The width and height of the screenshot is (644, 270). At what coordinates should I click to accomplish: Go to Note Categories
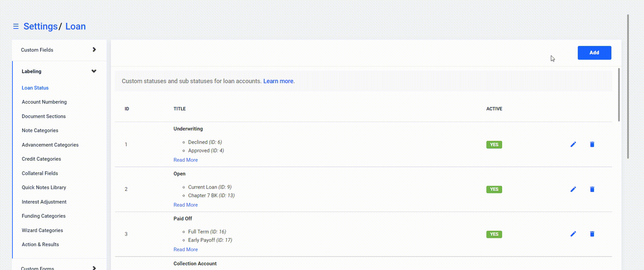point(40,130)
